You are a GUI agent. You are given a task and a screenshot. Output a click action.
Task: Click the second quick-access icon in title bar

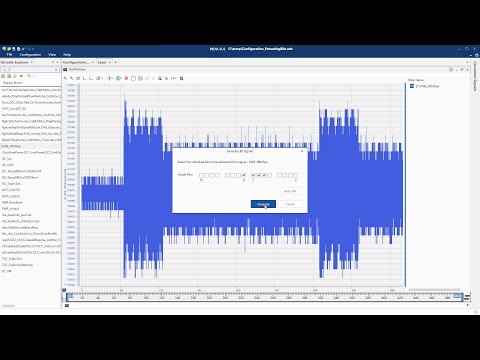(9, 49)
